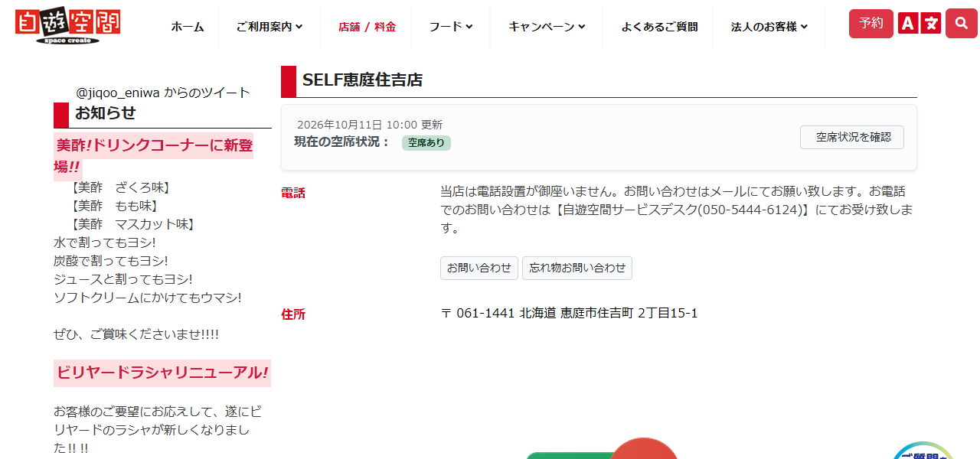
Task: Click the 住所 label
Action: click(293, 314)
